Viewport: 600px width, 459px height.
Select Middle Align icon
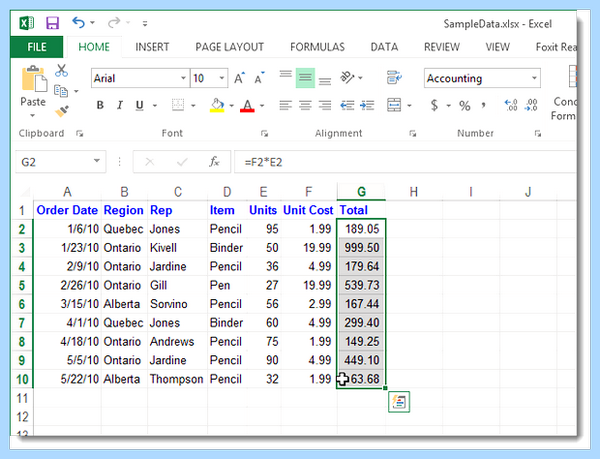click(x=305, y=78)
